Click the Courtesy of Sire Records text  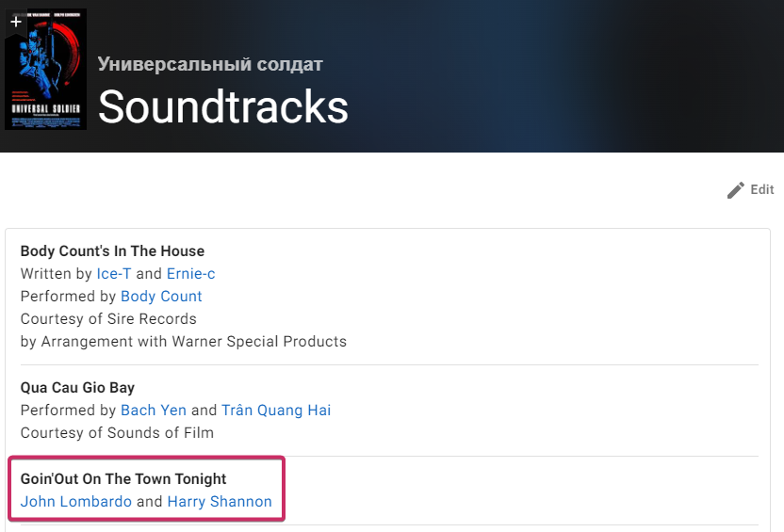coord(108,319)
